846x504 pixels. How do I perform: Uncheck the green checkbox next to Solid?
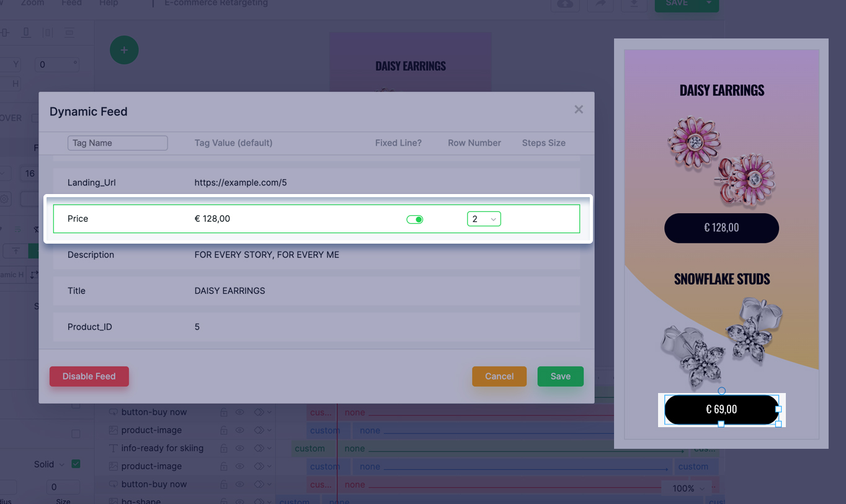coord(76,464)
